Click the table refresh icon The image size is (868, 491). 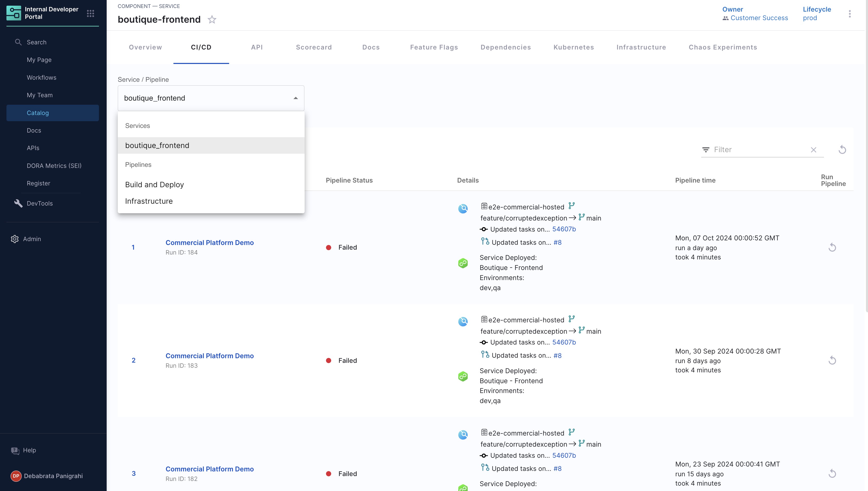pyautogui.click(x=842, y=149)
